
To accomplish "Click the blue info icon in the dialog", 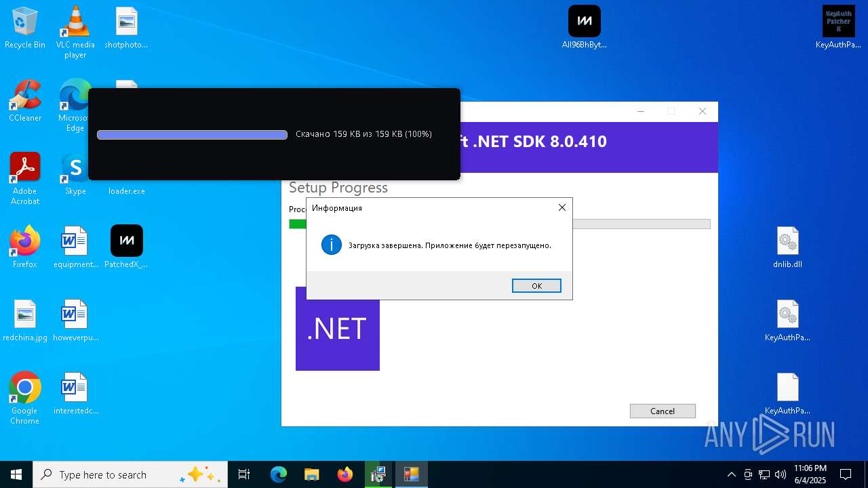I will 332,245.
